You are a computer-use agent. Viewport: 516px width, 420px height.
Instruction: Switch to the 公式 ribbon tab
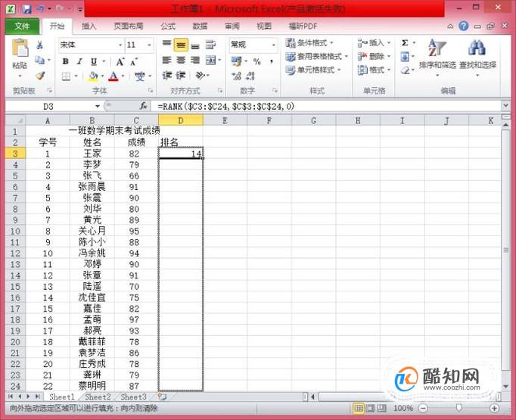tap(168, 26)
